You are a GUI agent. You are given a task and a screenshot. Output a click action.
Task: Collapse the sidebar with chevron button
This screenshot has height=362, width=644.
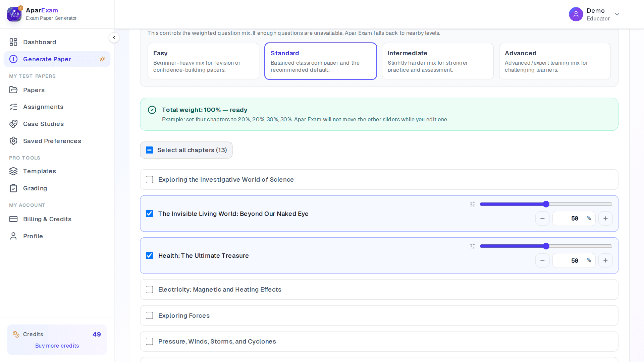coord(114,38)
